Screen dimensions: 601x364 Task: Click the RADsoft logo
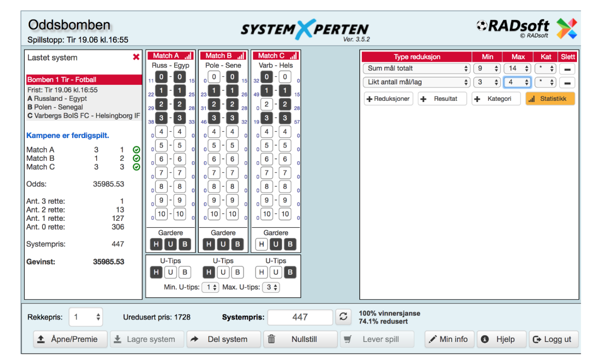527,28
